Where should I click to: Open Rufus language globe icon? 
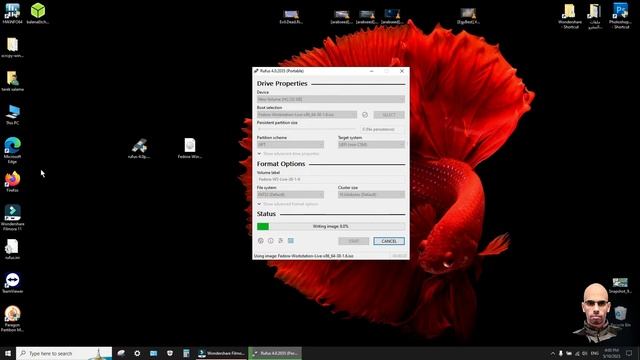tap(261, 241)
